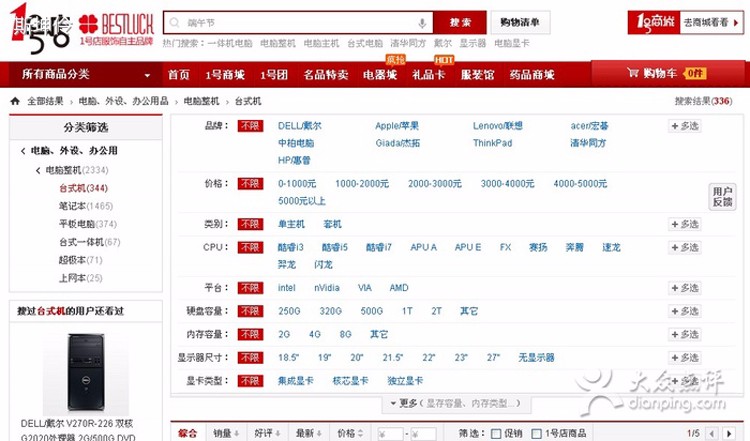The image size is (750, 441).
Task: Click the red 搜索 button
Action: pyautogui.click(x=460, y=22)
